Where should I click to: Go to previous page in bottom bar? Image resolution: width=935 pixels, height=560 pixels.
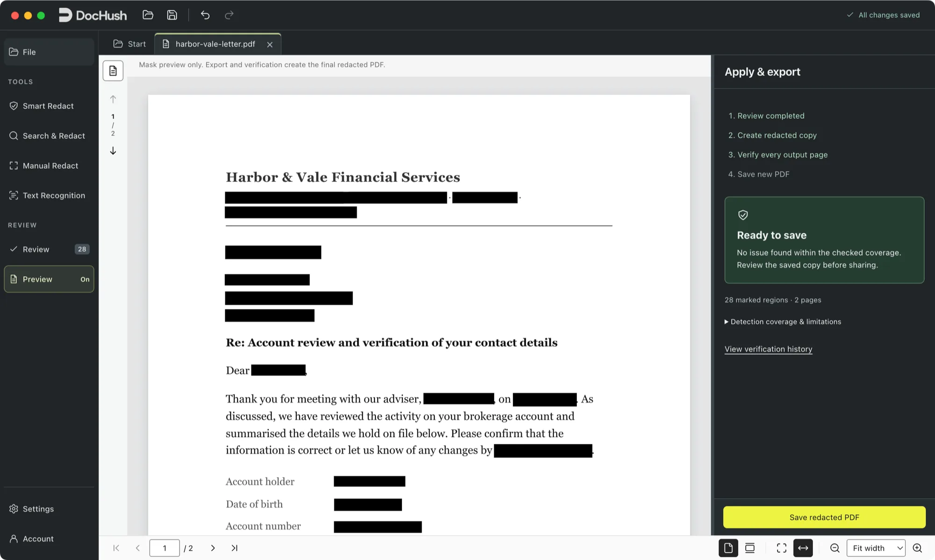pos(137,548)
